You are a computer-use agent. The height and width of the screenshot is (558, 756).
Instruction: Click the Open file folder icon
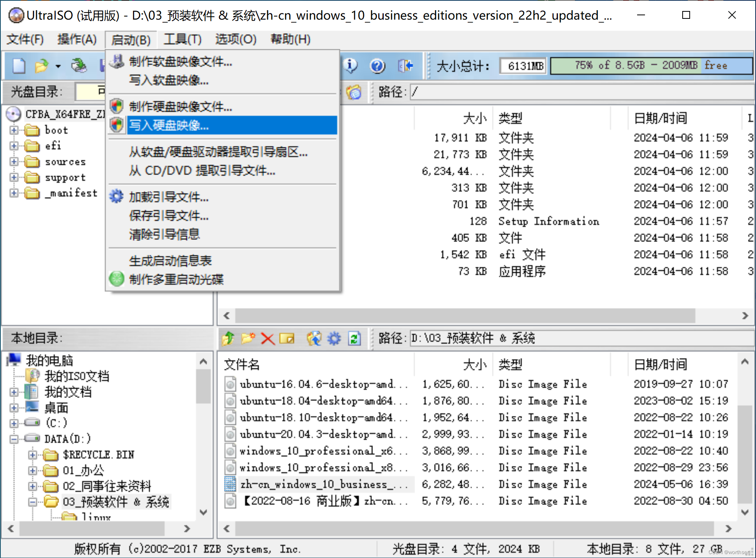pyautogui.click(x=41, y=66)
